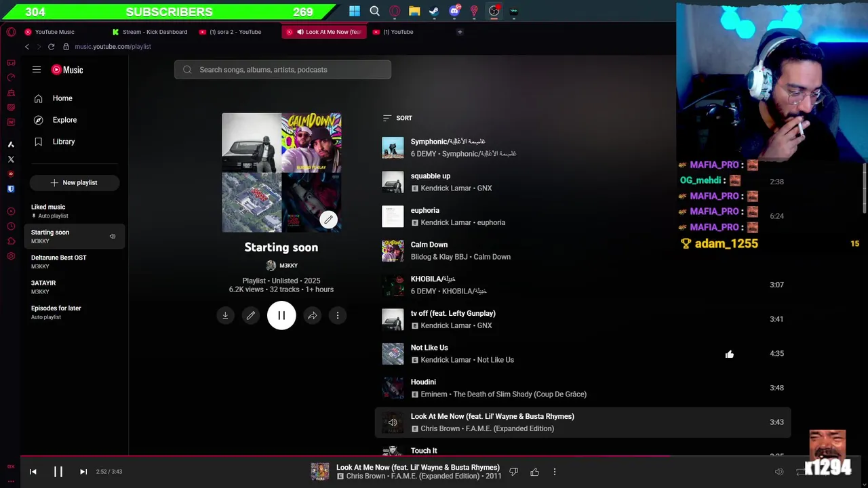The image size is (868, 488).
Task: Skip to next track in player bar
Action: (83, 472)
